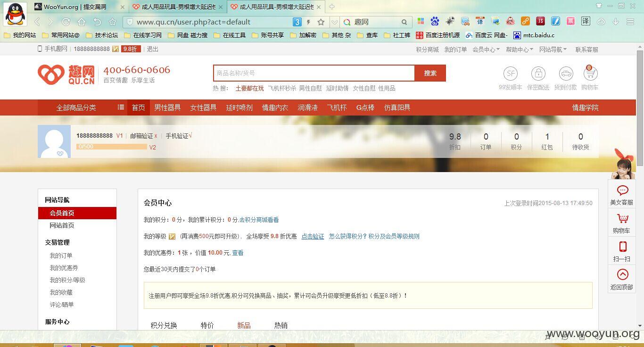Close the WooYun.org tab

123,7
